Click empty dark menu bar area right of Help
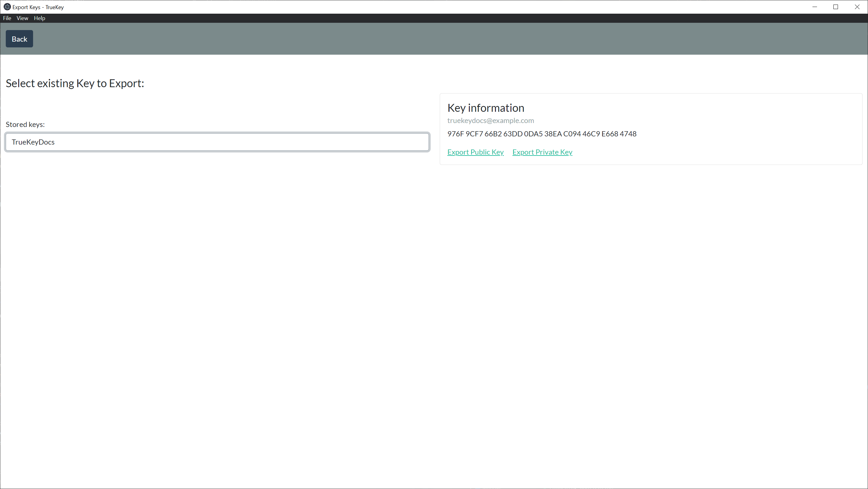Screen dimensions: 868x489 pyautogui.click(x=438, y=18)
